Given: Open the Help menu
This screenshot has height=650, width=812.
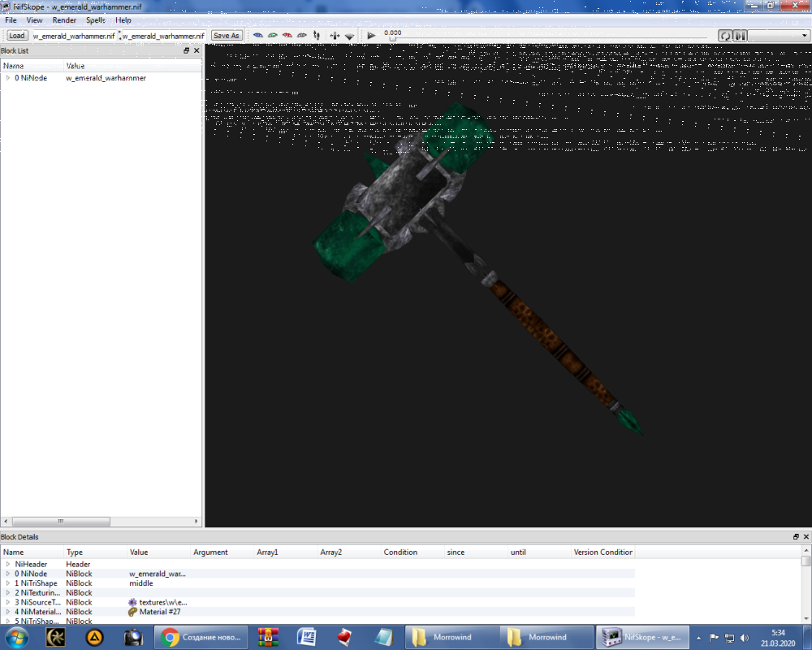Looking at the screenshot, I should click(123, 20).
